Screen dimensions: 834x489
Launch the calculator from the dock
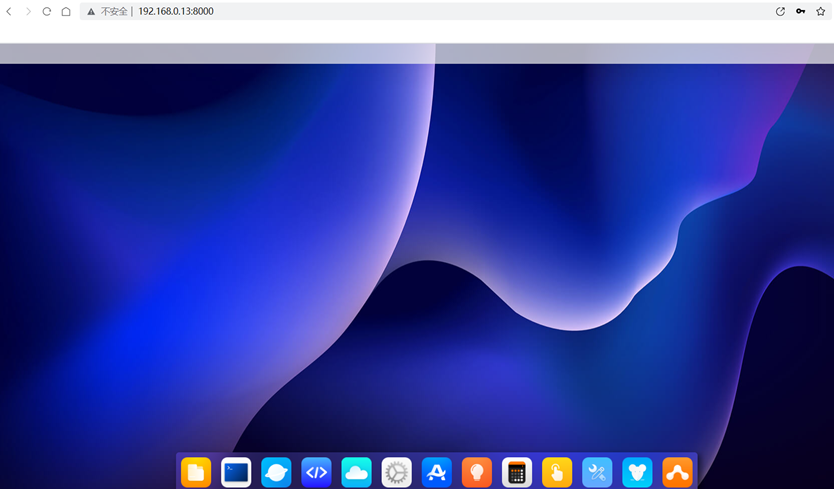click(517, 472)
